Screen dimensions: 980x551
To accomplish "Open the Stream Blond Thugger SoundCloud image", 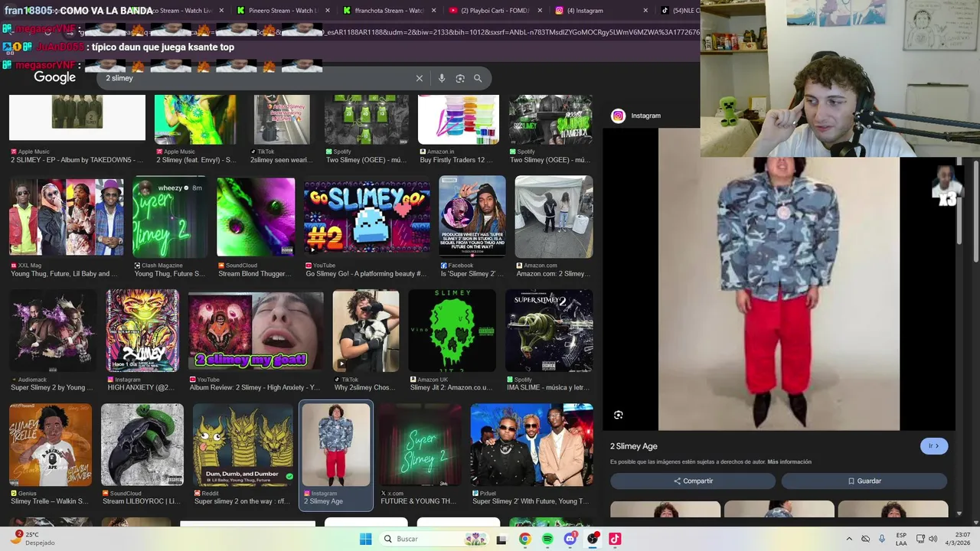I will pos(256,217).
